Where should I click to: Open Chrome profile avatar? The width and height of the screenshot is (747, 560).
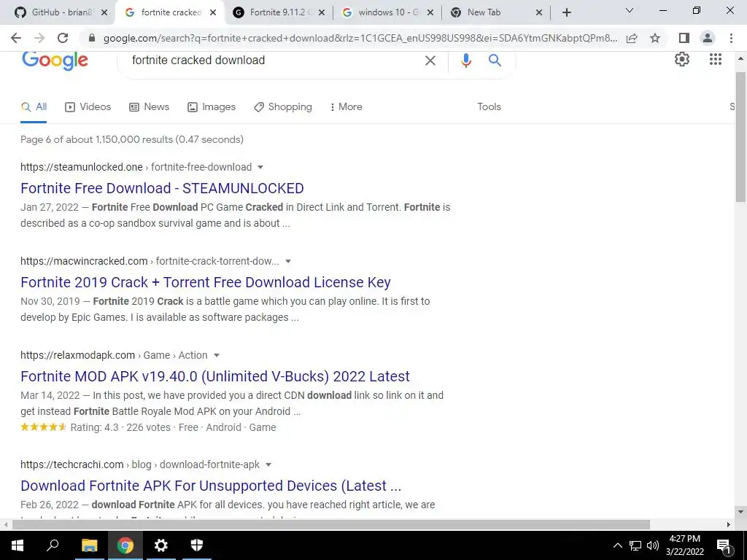pos(708,38)
